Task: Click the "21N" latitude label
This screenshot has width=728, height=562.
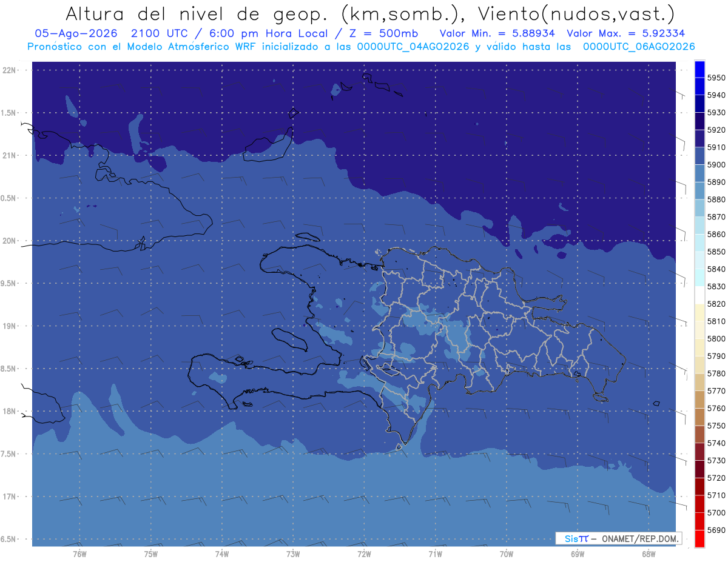Action: coord(10,156)
